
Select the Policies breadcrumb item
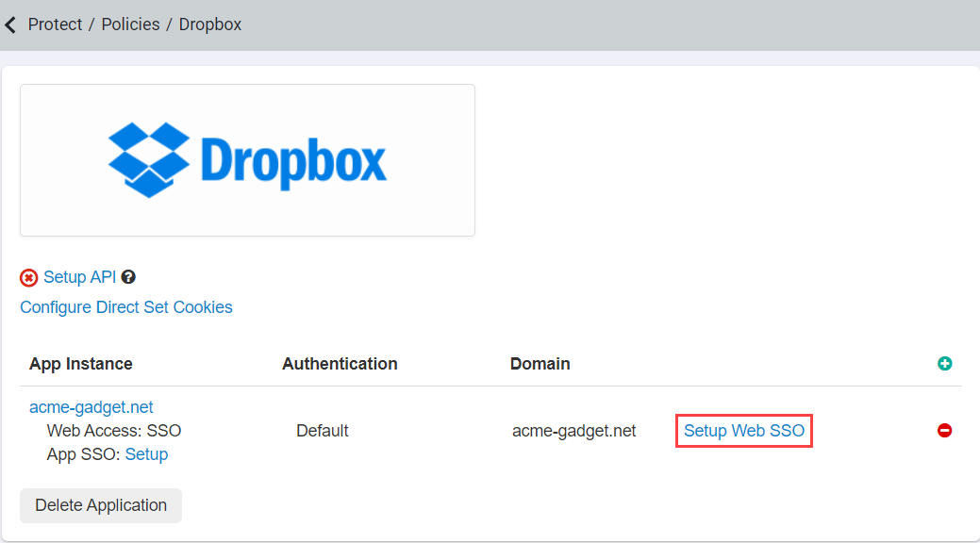pos(130,25)
